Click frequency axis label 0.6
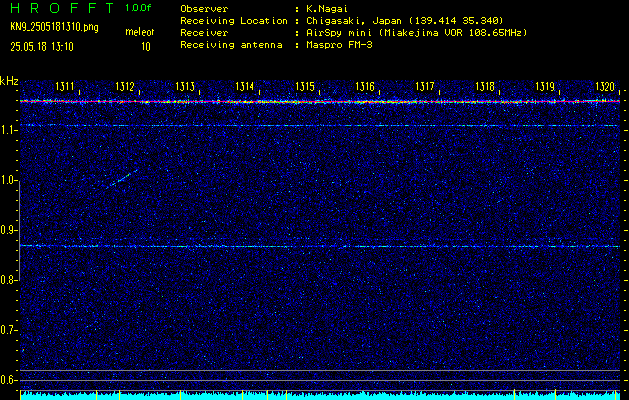The image size is (629, 400). 8,380
